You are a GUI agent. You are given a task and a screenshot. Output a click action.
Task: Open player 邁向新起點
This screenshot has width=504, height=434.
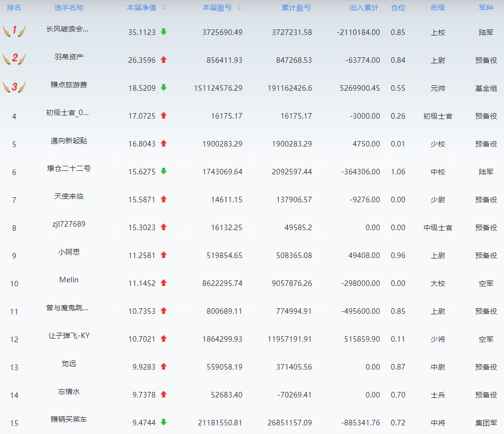[69, 141]
